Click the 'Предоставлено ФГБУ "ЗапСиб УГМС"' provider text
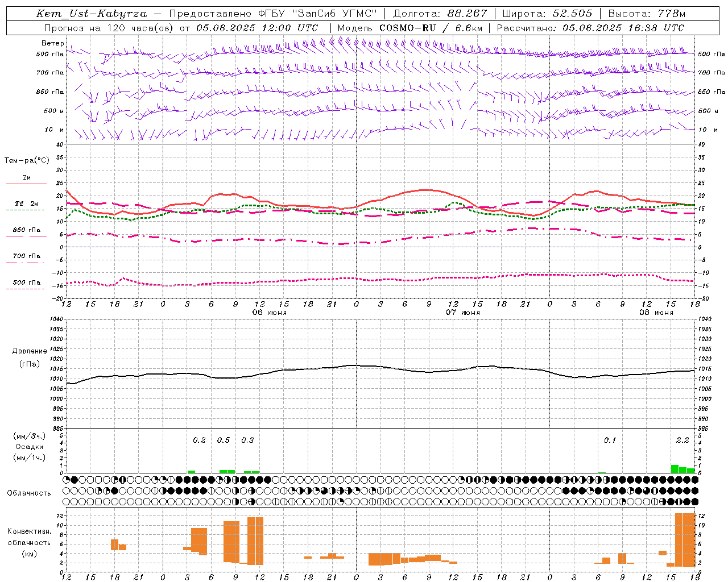 click(x=274, y=14)
